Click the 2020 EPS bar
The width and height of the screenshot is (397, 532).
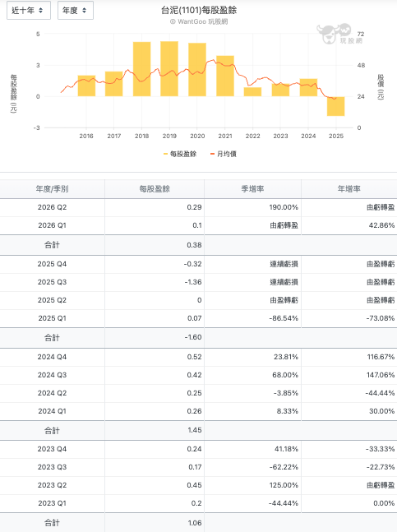(197, 70)
